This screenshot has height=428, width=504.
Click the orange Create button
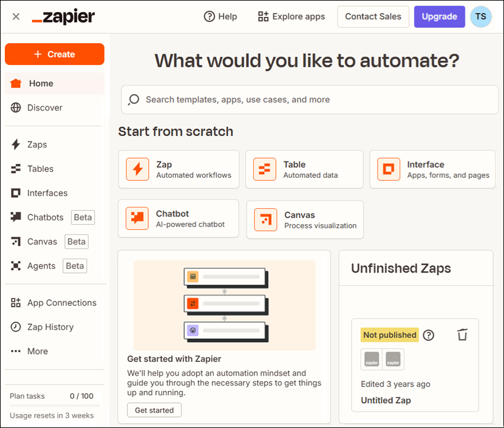point(55,54)
